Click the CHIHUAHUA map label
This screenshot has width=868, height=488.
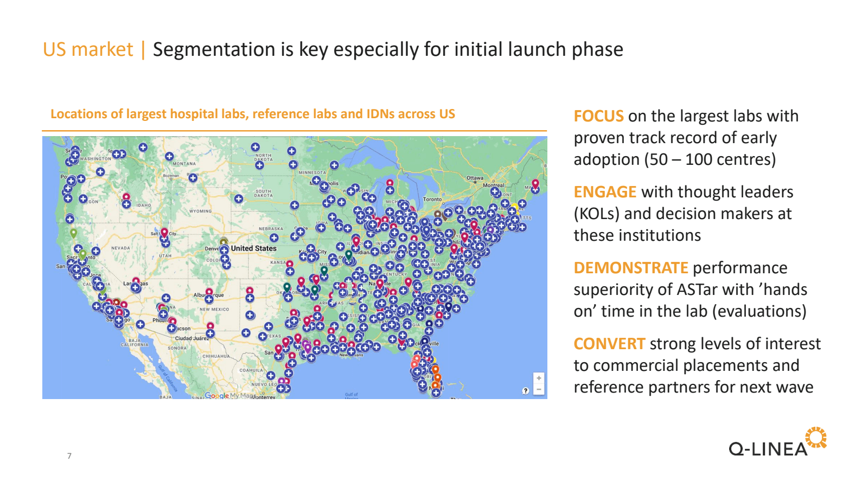click(x=216, y=356)
